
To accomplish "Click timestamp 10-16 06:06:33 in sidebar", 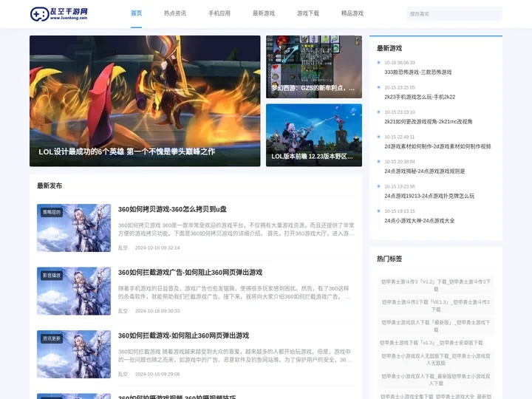I will coord(400,62).
